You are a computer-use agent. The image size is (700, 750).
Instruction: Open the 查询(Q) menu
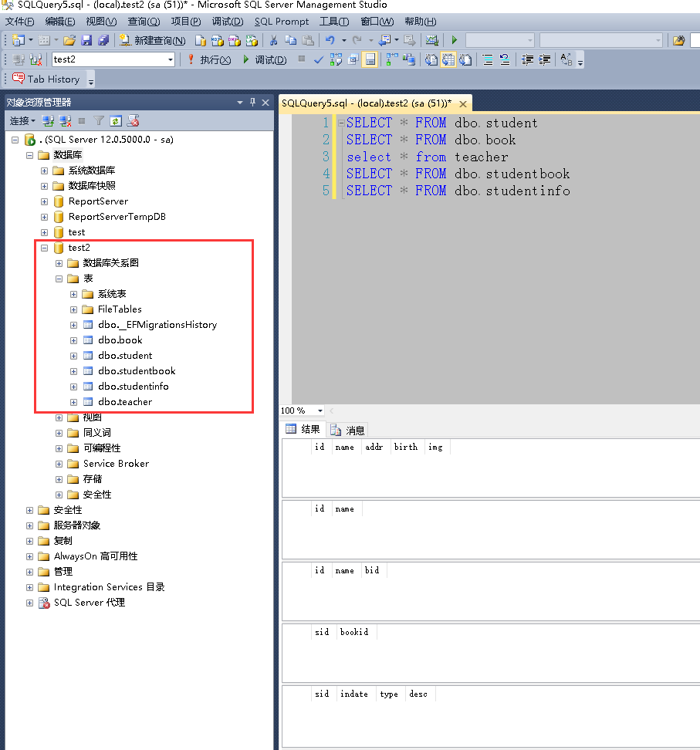[x=144, y=22]
